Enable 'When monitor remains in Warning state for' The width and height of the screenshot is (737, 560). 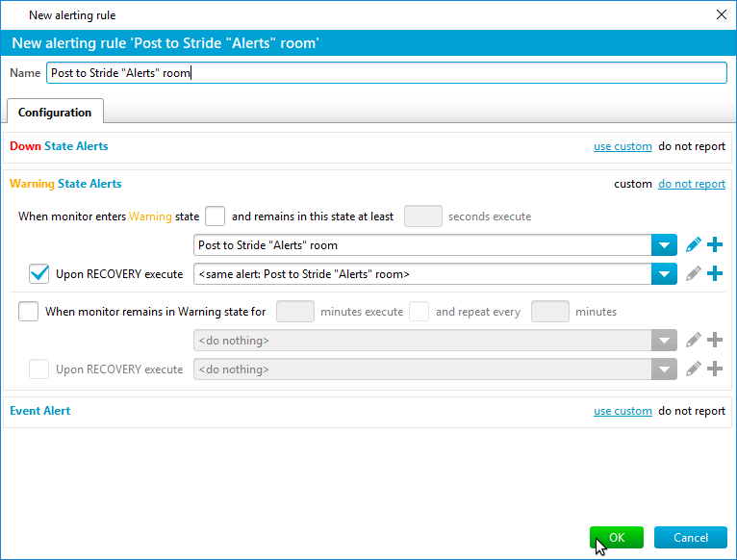[x=28, y=311]
